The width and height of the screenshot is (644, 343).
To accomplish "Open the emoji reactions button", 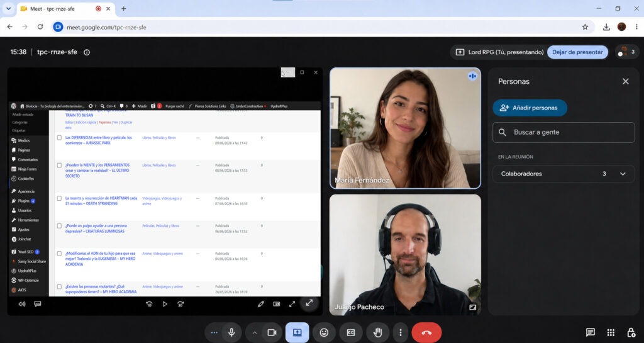I will [324, 332].
